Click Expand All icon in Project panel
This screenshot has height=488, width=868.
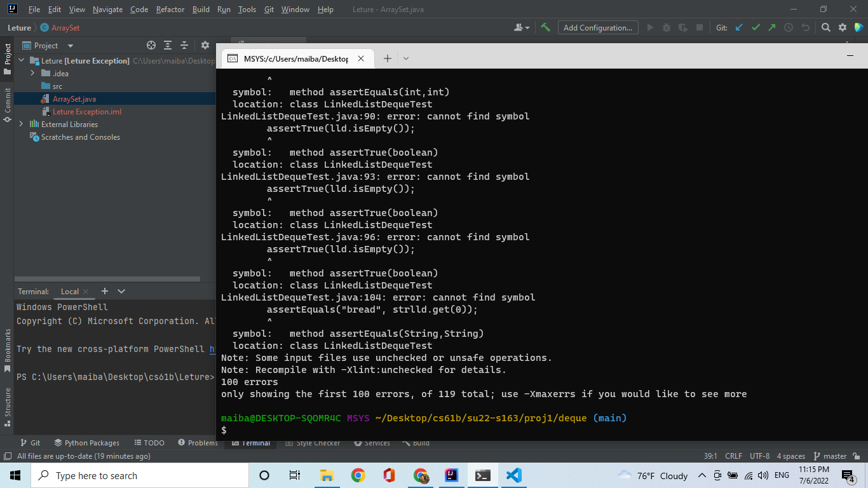(168, 45)
